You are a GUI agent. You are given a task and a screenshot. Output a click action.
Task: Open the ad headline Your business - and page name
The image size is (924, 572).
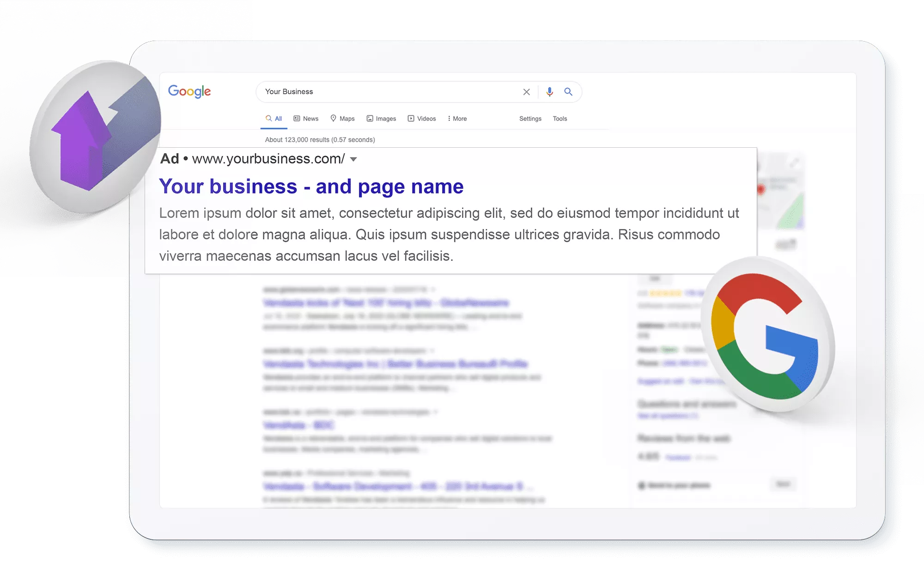coord(311,187)
